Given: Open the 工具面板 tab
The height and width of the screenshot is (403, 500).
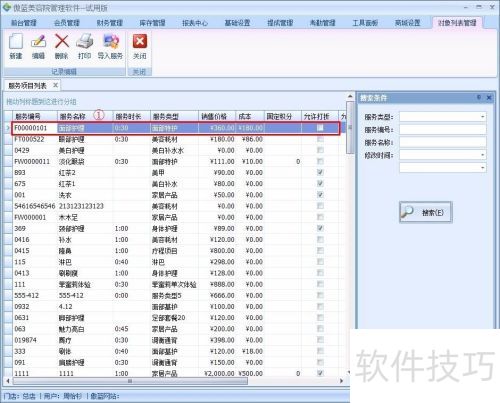Looking at the screenshot, I should 365,23.
